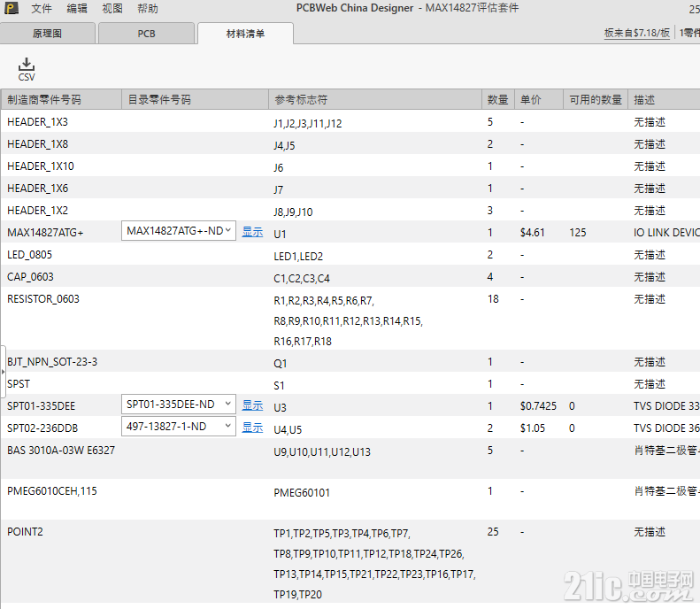Select the BJT_NPN_SOT-23-3 part row
The image size is (700, 609).
point(350,362)
